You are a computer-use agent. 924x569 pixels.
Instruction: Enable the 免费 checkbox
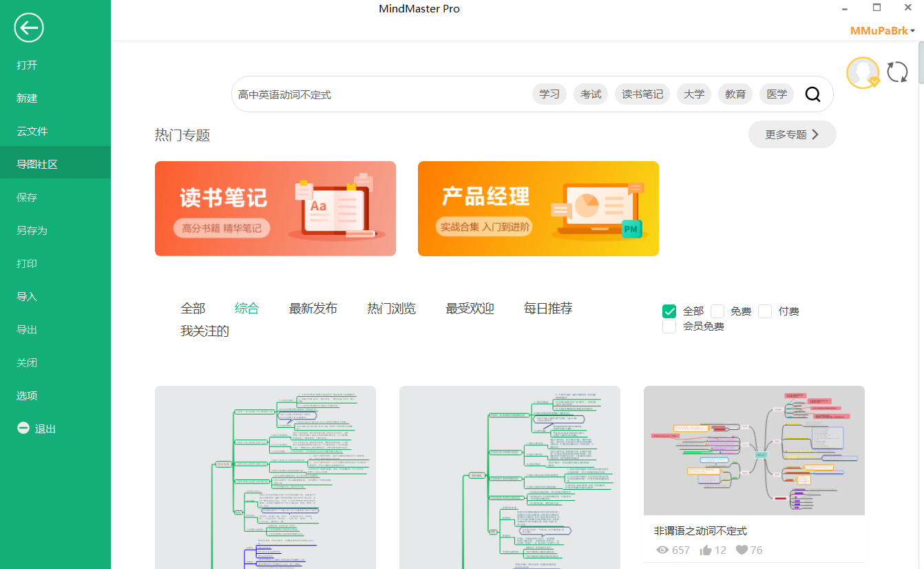point(717,311)
